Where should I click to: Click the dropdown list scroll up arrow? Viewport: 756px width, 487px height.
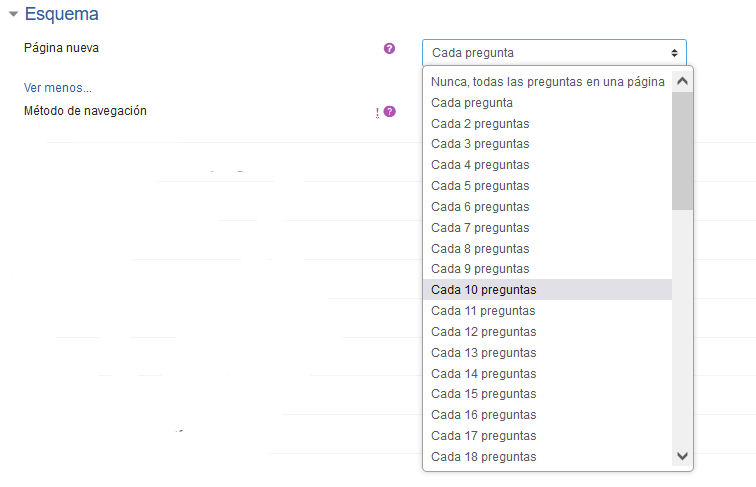tap(682, 81)
